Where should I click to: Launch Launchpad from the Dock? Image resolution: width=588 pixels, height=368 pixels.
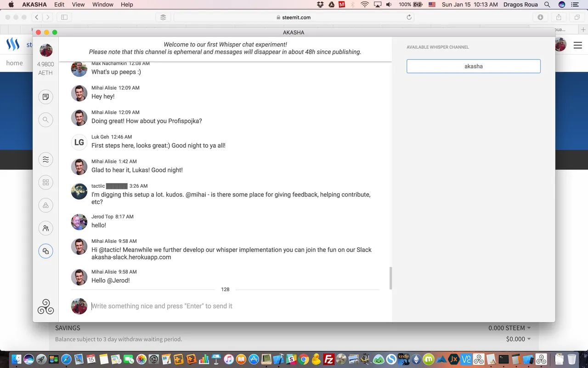[41, 359]
